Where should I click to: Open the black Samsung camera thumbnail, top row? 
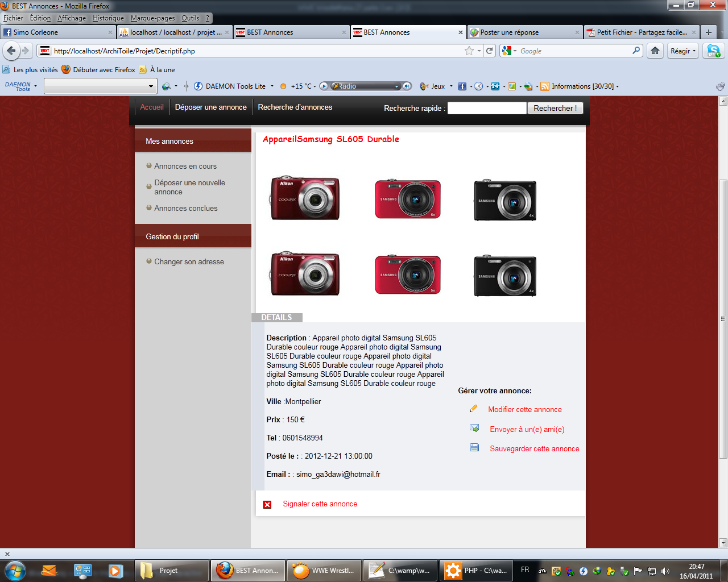coord(505,200)
